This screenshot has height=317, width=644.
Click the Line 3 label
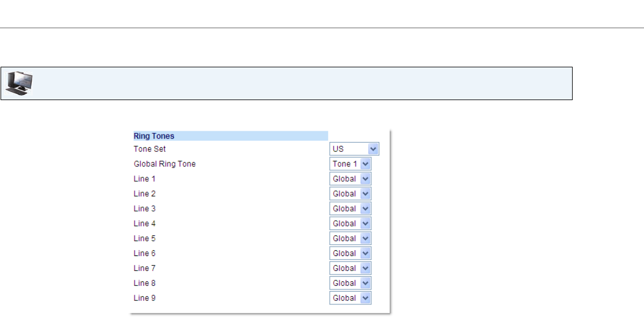tap(144, 209)
